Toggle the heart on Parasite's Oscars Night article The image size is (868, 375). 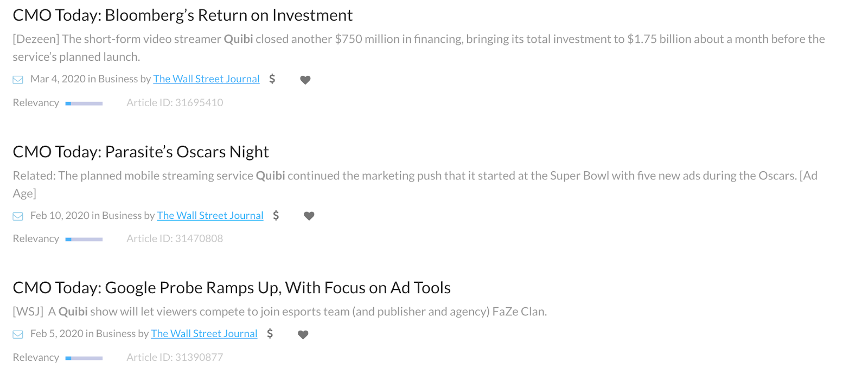pyautogui.click(x=309, y=216)
